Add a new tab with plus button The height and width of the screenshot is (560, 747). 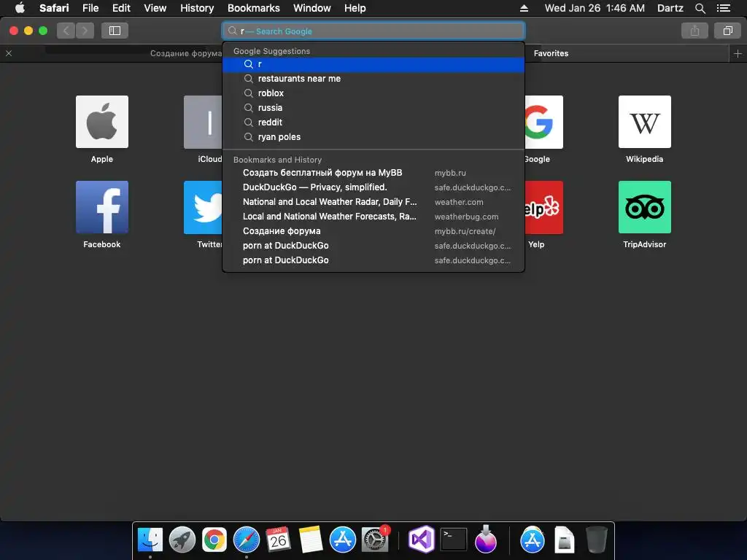pyautogui.click(x=738, y=54)
